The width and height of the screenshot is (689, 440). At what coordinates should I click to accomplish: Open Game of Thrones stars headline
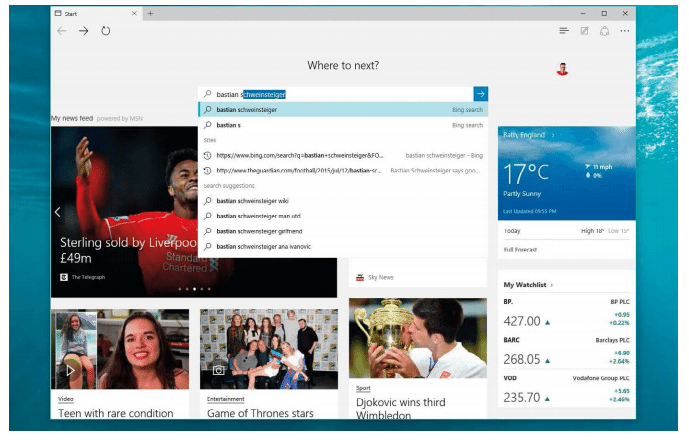click(x=260, y=413)
